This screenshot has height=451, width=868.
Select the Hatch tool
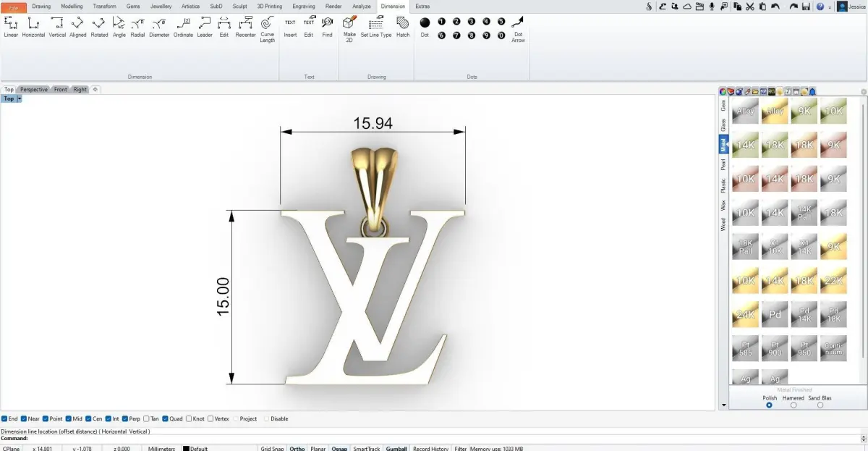pyautogui.click(x=403, y=28)
